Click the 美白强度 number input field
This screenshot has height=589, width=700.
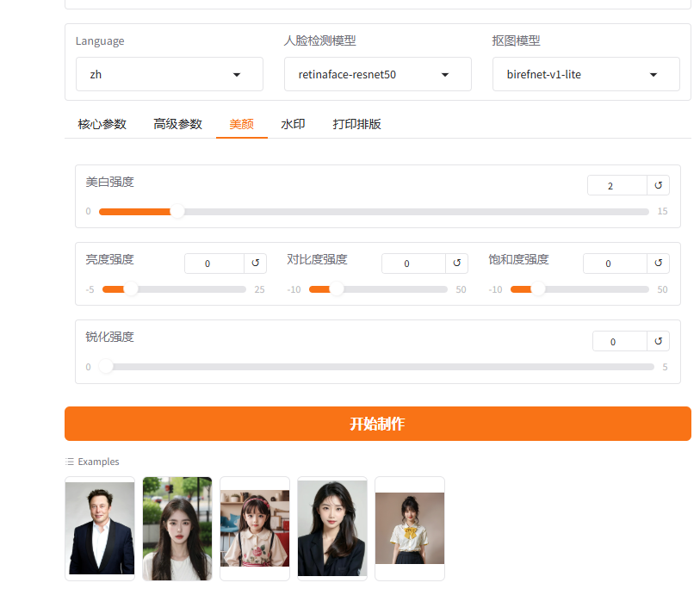(x=617, y=185)
